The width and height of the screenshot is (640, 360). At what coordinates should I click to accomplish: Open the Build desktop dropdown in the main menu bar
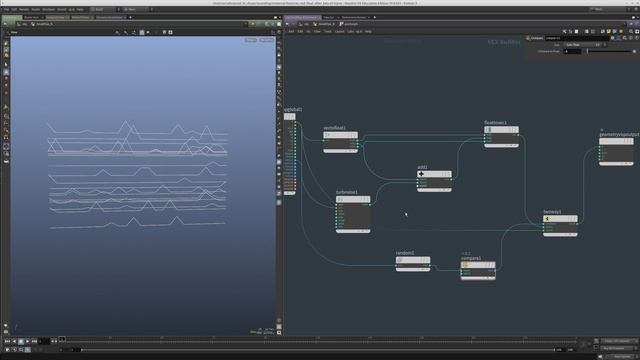[x=105, y=9]
